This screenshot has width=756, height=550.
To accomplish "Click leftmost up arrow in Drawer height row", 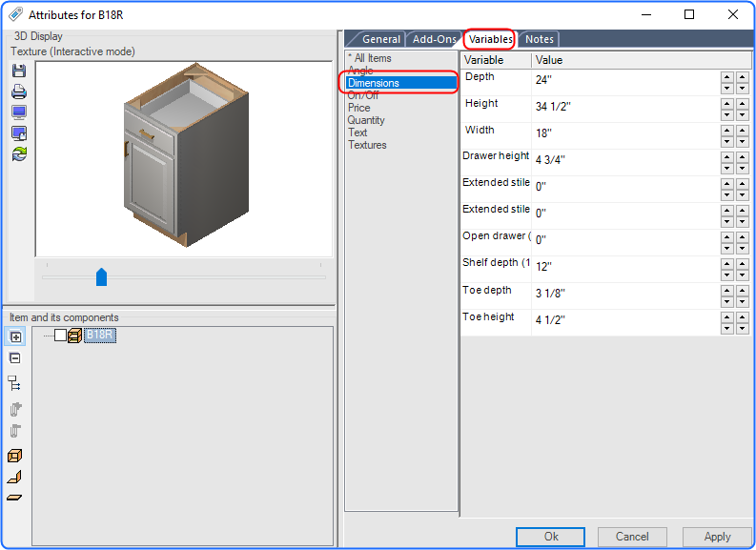I will coord(727,157).
